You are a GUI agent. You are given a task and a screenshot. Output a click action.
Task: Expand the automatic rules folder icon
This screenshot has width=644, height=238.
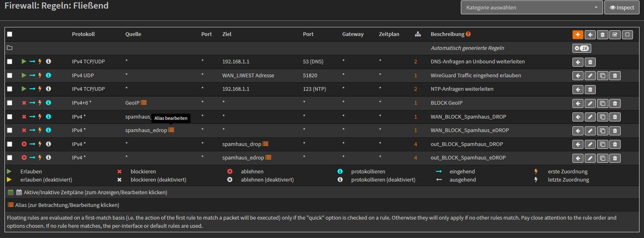coord(10,48)
